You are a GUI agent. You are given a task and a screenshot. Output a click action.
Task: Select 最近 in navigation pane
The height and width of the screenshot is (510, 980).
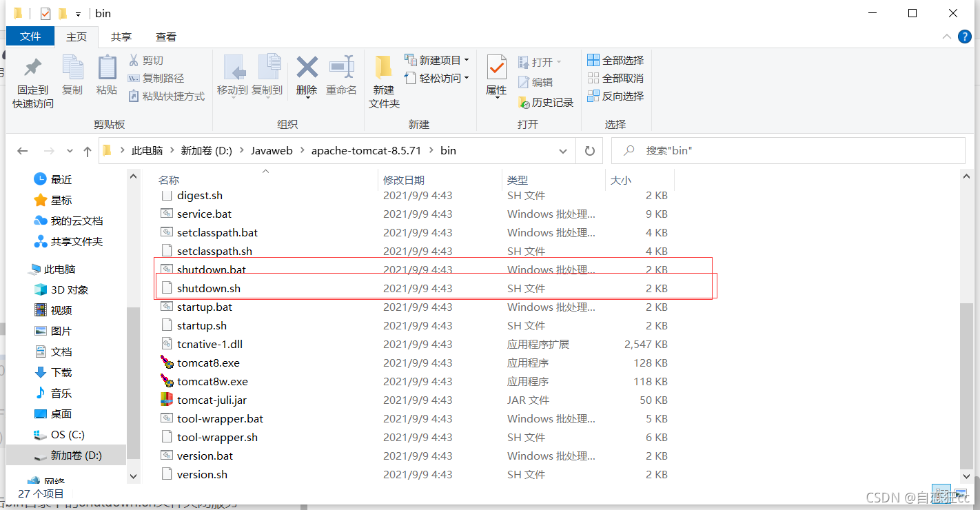pos(54,179)
